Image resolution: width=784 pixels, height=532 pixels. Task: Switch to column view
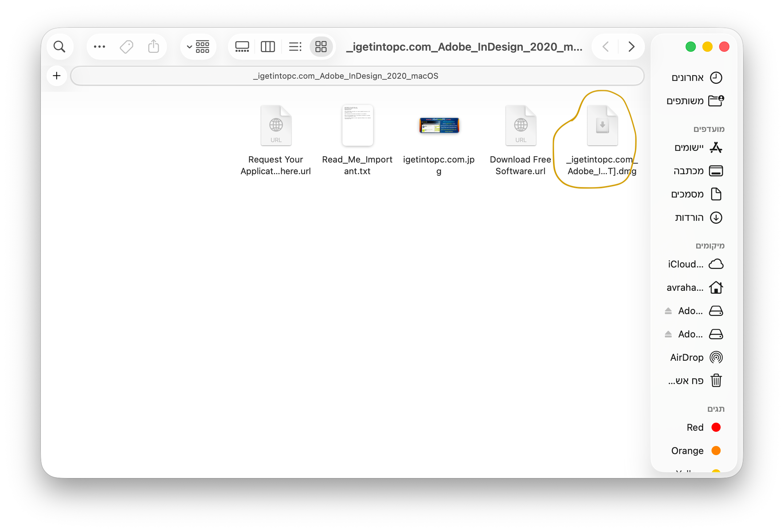pyautogui.click(x=268, y=47)
